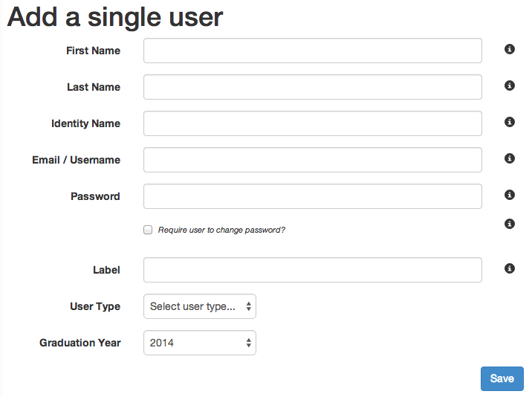The image size is (532, 397).
Task: Open the Select user type dropdown
Action: click(199, 306)
